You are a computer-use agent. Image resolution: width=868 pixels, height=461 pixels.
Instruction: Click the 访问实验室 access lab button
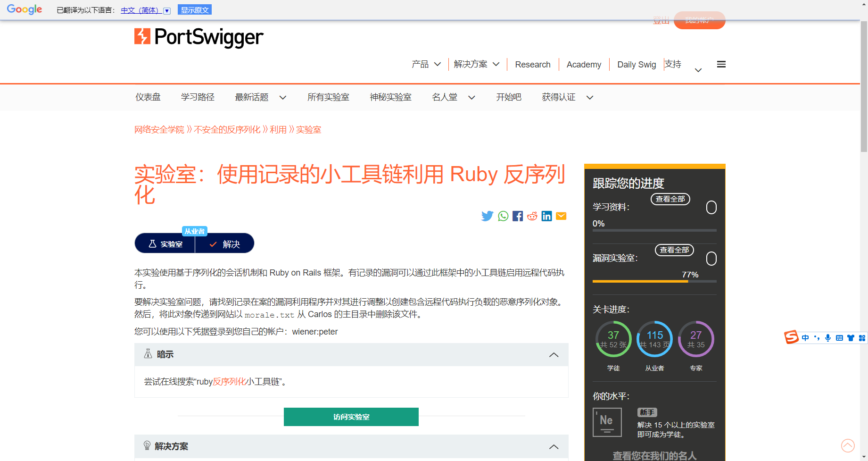pyautogui.click(x=351, y=417)
